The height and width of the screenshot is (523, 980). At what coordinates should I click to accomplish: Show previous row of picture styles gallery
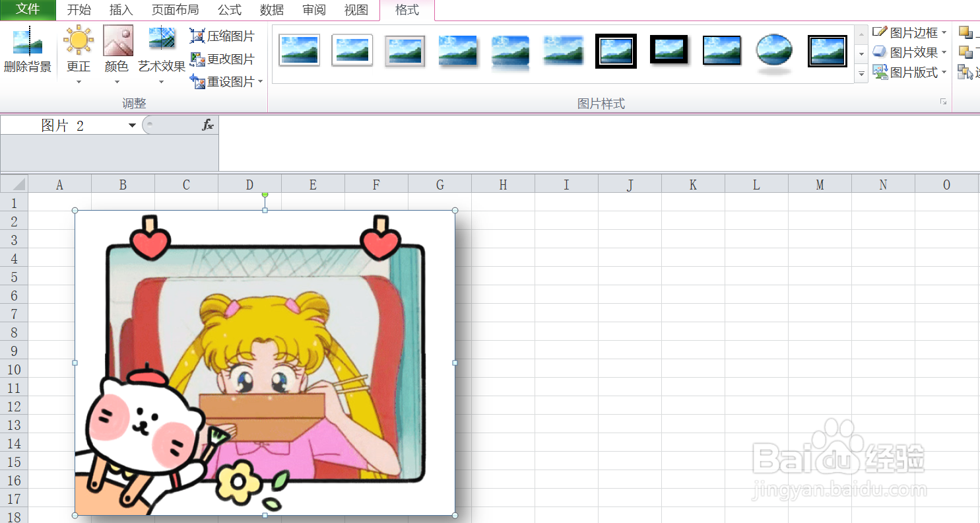861,34
